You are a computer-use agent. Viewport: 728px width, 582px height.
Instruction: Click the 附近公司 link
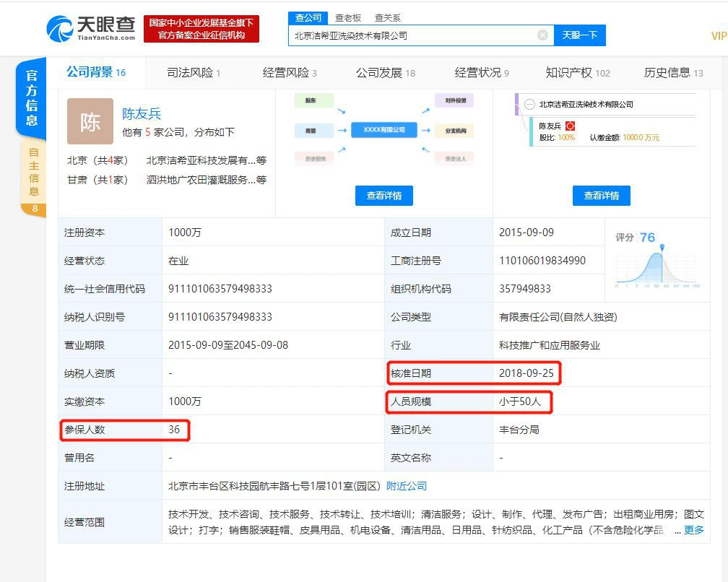pos(406,486)
